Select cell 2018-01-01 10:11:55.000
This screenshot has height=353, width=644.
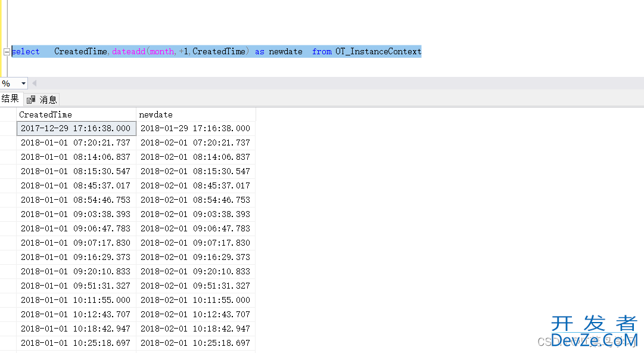tap(76, 300)
